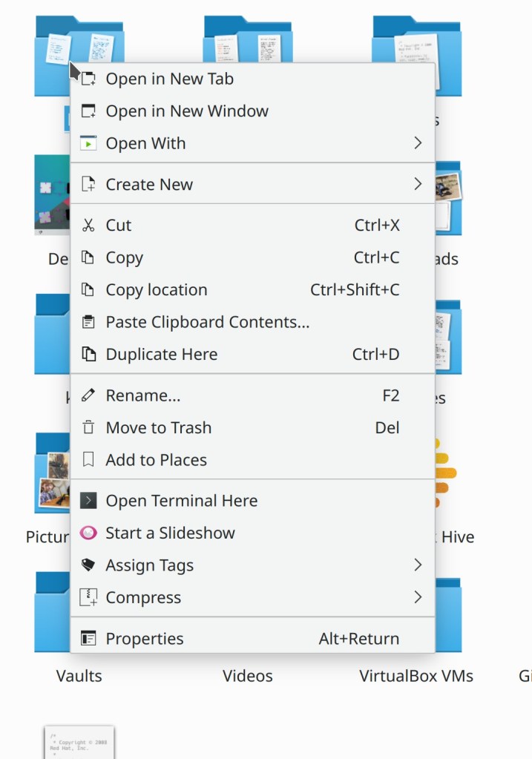Expand the Assign Tags submenu arrow
Screen dimensions: 532x759
coord(418,565)
